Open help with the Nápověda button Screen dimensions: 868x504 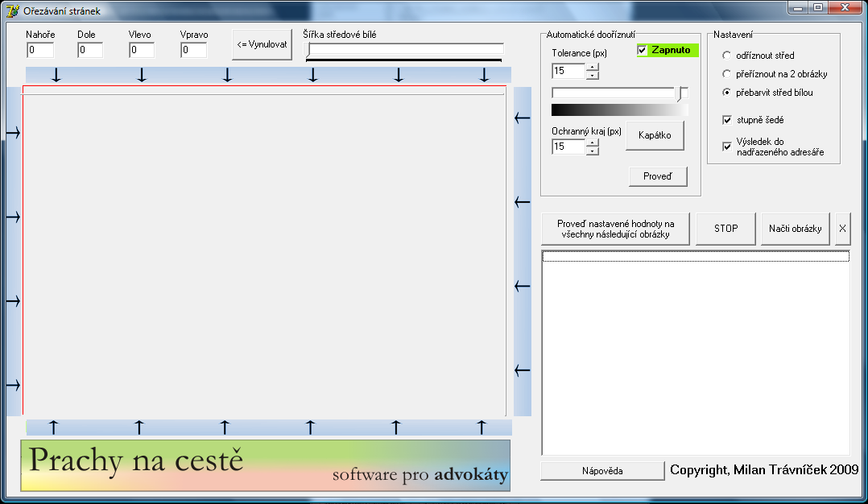pos(602,471)
